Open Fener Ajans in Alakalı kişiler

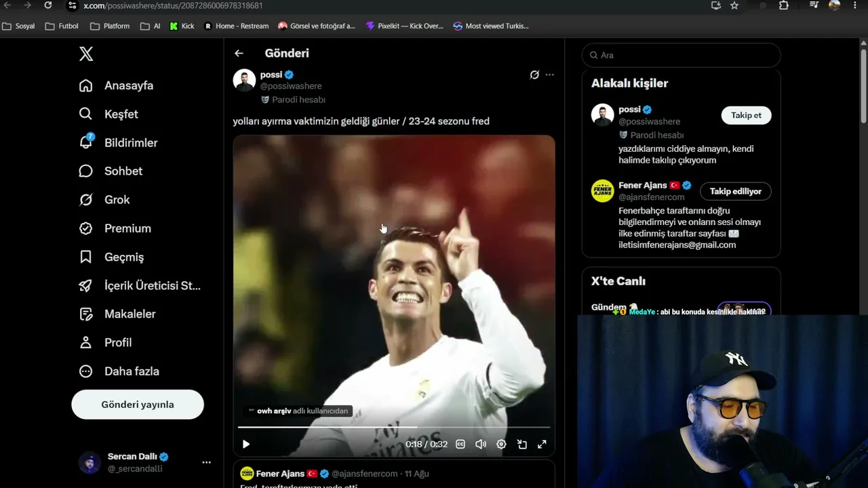642,185
